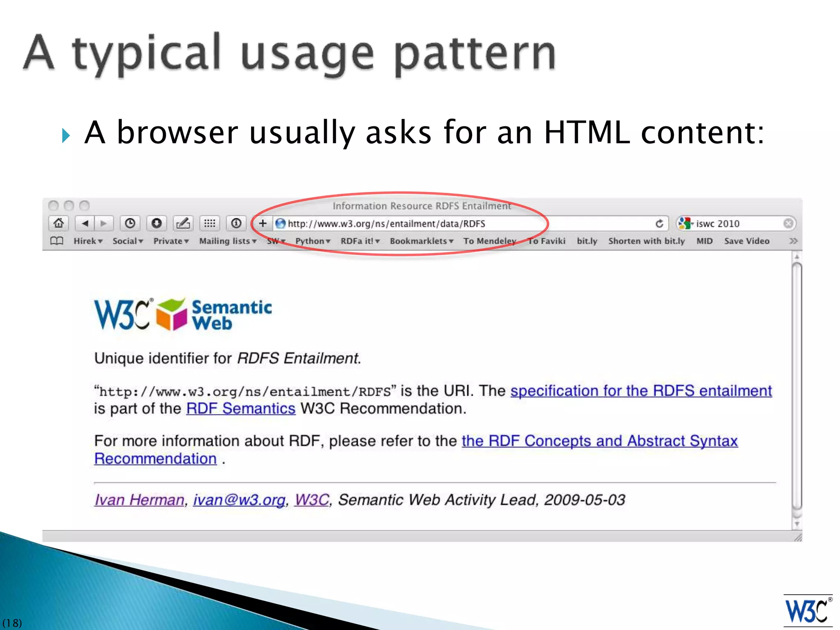Show all bookmarks via open-book icon
The width and height of the screenshot is (840, 630).
[x=57, y=241]
